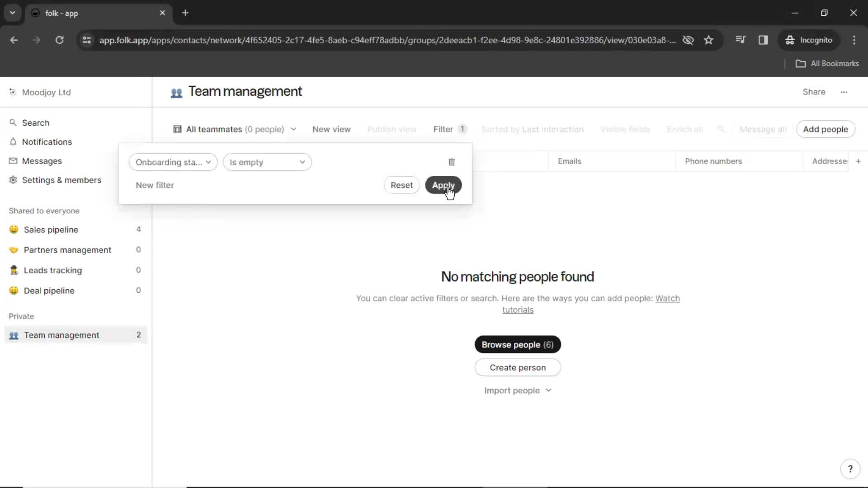The image size is (868, 488).
Task: Click the Team management people icon in sidebar
Action: 14,335
